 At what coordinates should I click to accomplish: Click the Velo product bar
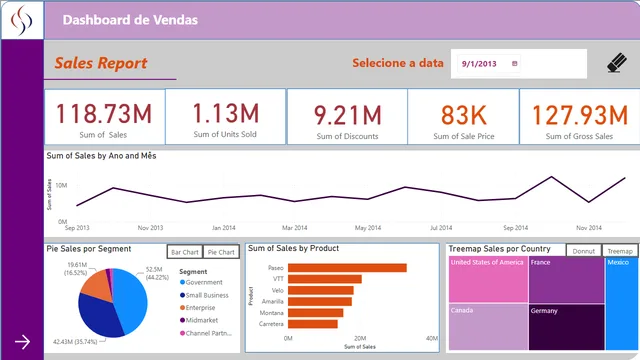[x=321, y=290]
